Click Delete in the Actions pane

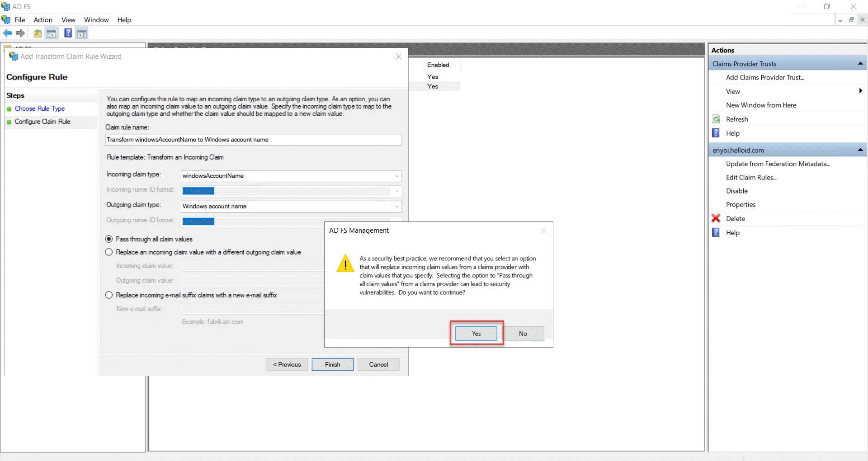(735, 218)
